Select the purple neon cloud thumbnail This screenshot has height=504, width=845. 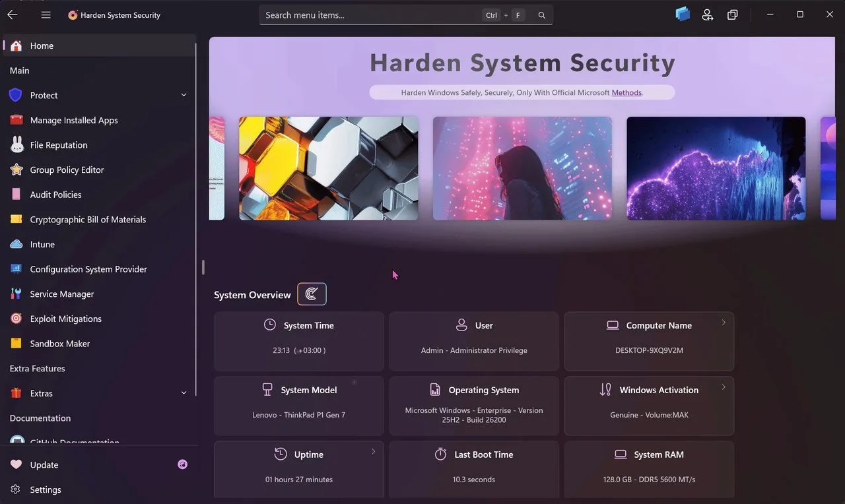click(716, 168)
